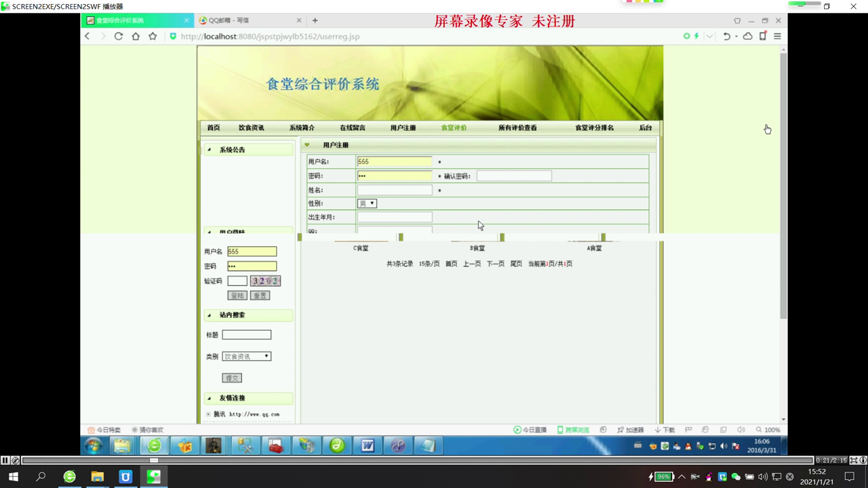Image resolution: width=868 pixels, height=488 pixels.
Task: Click the pause button in the player
Action: pyautogui.click(x=5, y=460)
